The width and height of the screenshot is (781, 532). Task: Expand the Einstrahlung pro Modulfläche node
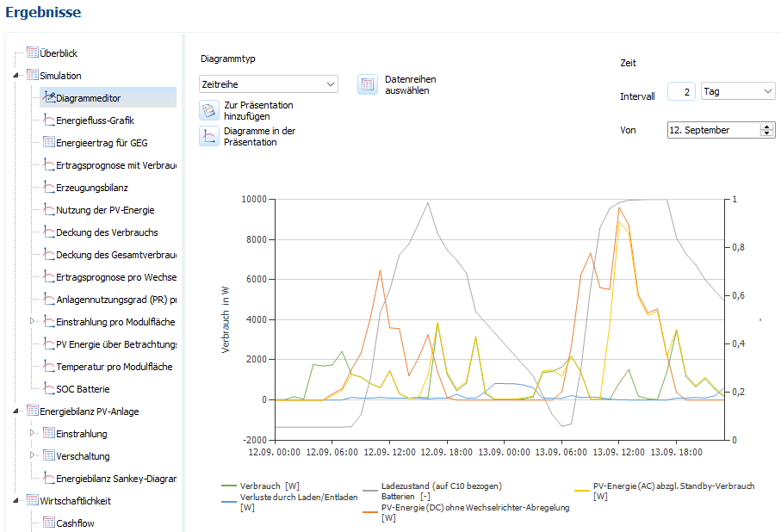pyautogui.click(x=34, y=322)
